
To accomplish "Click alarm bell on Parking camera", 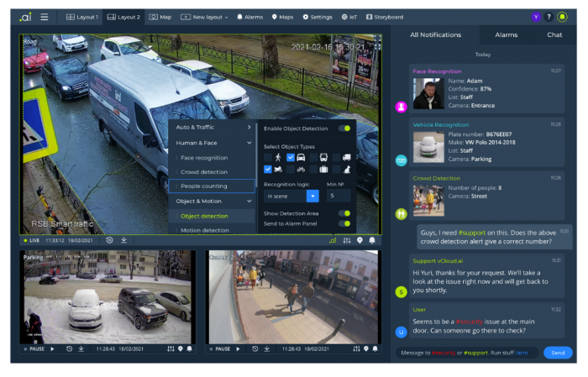I will click(x=189, y=349).
